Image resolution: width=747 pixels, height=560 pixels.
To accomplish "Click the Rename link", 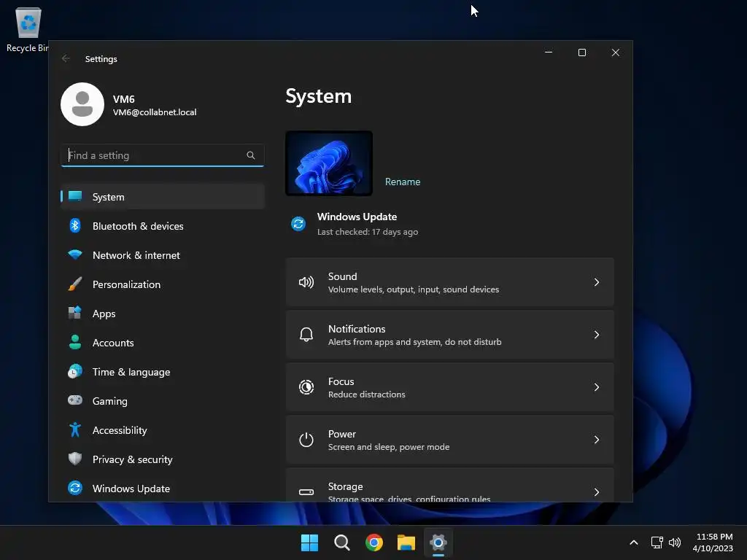I will tap(403, 182).
